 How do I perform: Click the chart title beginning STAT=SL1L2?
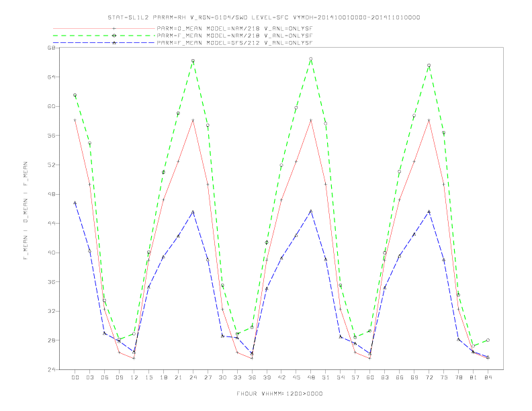(x=264, y=17)
